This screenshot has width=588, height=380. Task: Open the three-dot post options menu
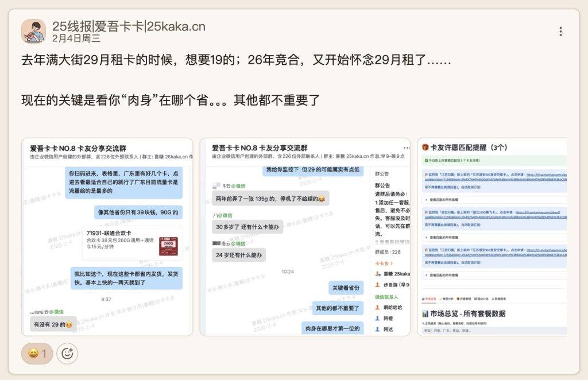560,32
